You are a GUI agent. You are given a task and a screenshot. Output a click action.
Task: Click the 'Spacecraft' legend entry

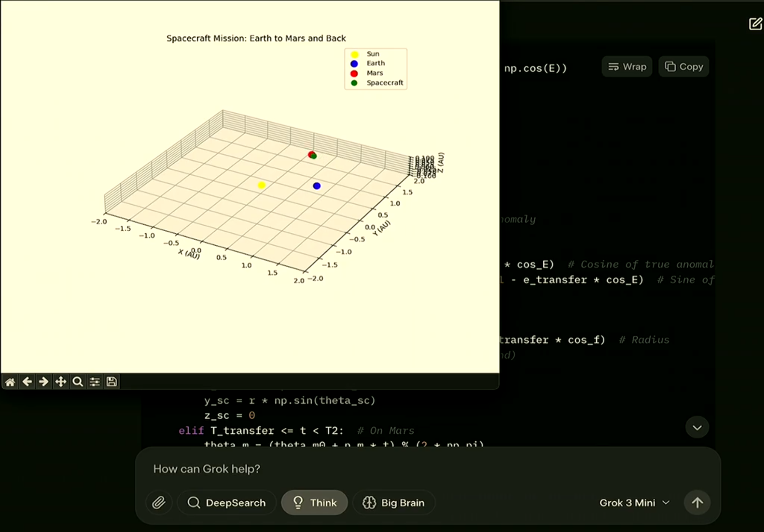click(385, 83)
